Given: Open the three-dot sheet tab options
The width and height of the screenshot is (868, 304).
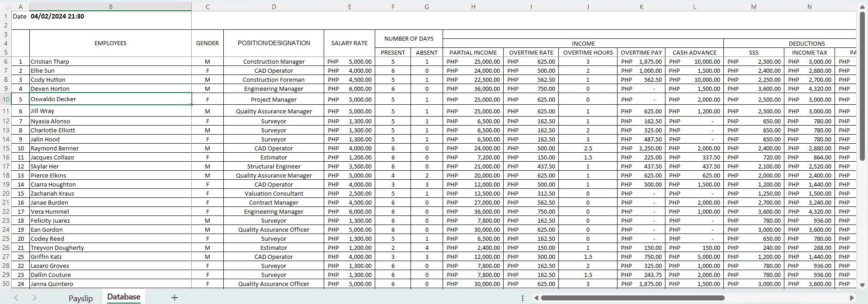Looking at the screenshot, I should coord(522,298).
